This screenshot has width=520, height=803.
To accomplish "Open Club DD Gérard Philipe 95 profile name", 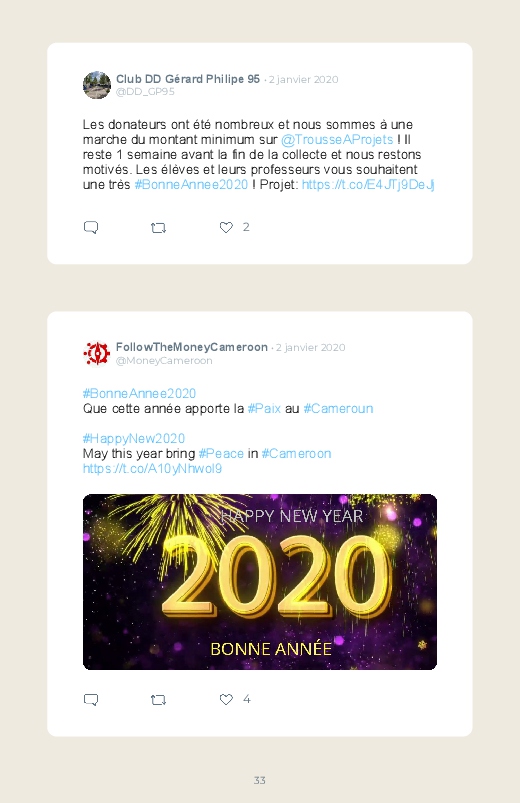I will pos(188,79).
